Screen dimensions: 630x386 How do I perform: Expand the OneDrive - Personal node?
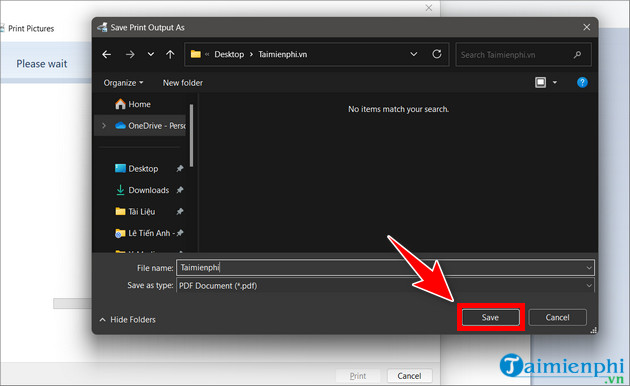(104, 126)
